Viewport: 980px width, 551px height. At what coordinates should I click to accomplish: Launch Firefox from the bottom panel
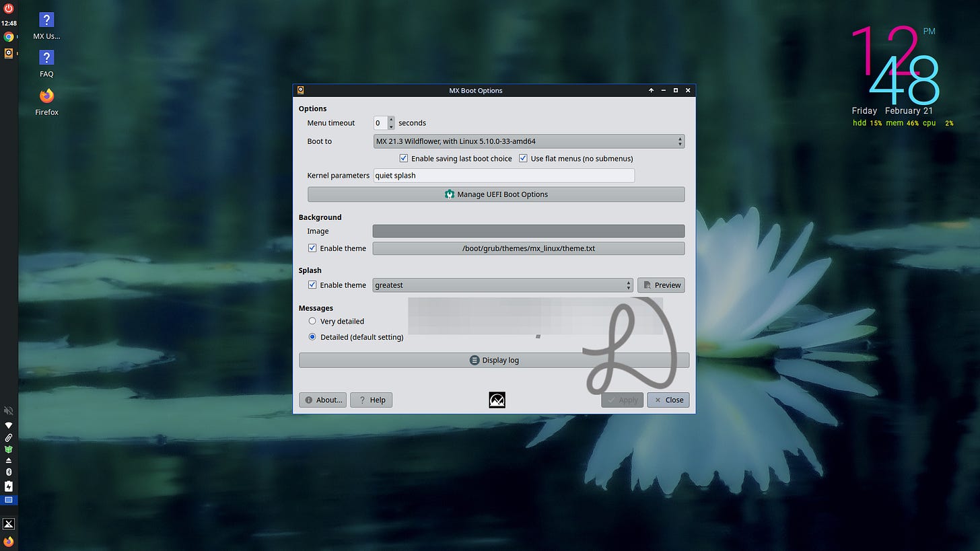coord(9,541)
